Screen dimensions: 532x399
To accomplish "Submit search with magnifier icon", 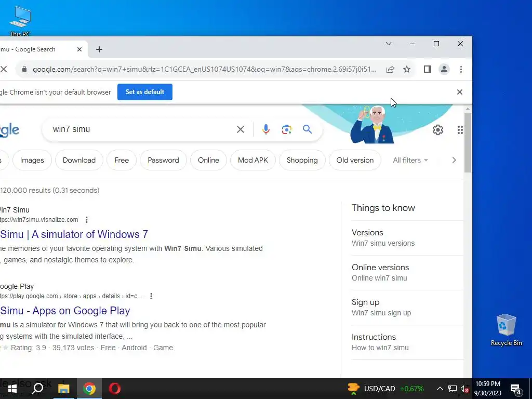I will tap(307, 129).
